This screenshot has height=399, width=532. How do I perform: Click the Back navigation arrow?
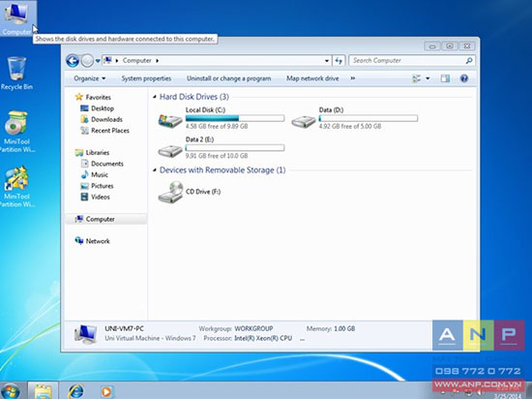click(x=73, y=61)
